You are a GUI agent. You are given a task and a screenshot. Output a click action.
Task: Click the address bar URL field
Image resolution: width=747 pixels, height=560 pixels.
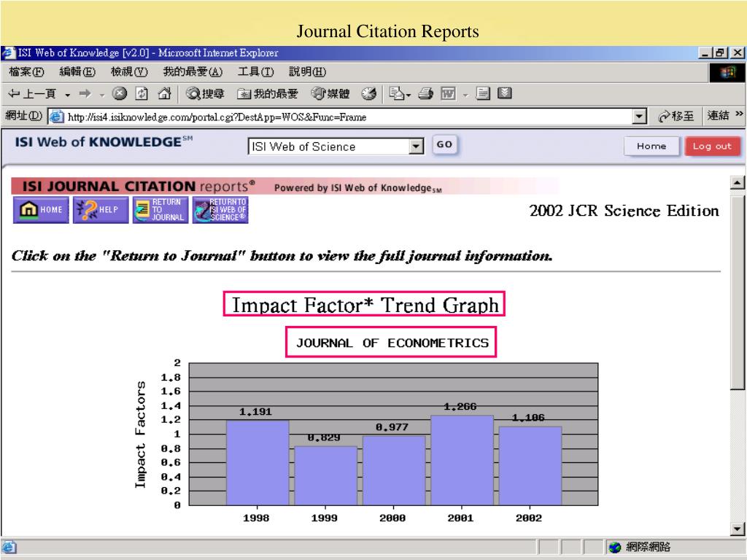pos(348,117)
